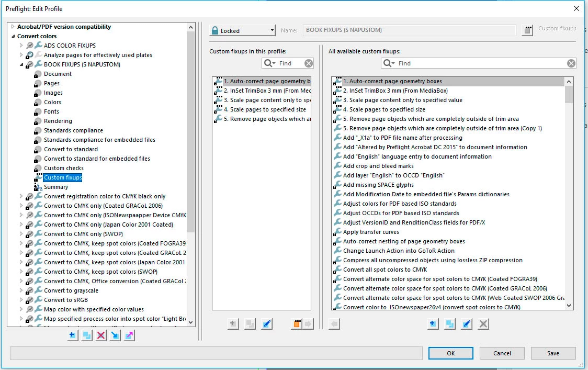Duplicate fixup icon under all available list

(x=449, y=323)
